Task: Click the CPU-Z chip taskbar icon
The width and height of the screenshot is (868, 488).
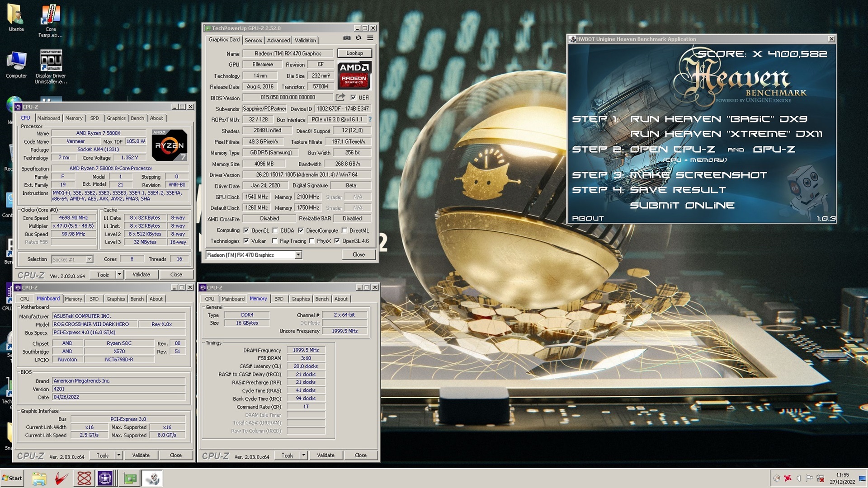Action: (x=105, y=478)
